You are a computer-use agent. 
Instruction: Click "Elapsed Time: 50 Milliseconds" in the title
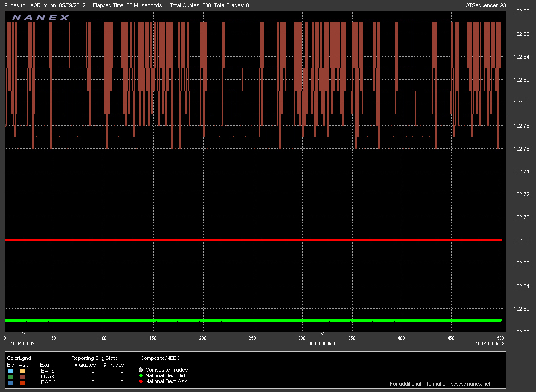coord(127,5)
